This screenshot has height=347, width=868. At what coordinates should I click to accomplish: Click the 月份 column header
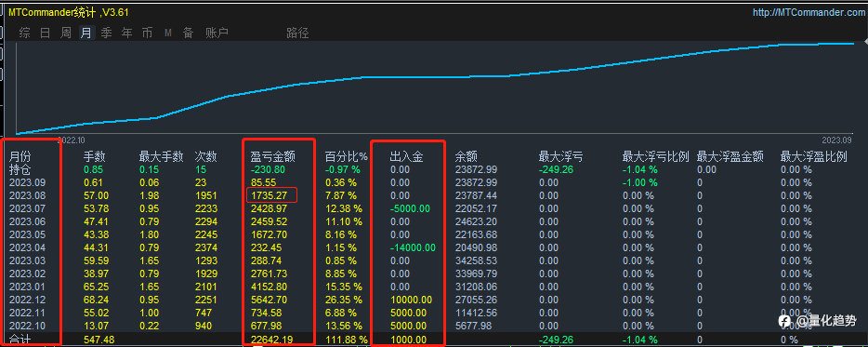point(20,157)
